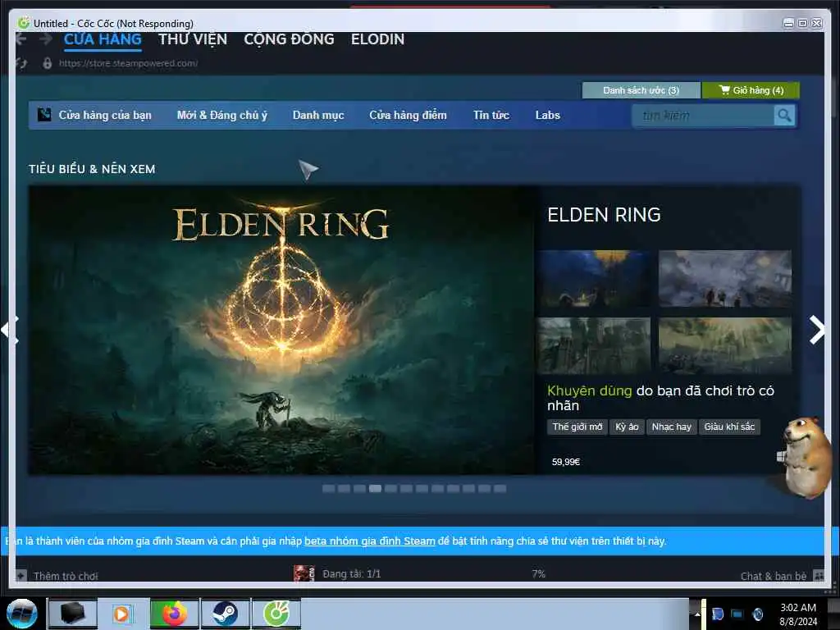The image size is (840, 630).
Task: Click the Elden Ring main banner image
Action: (x=282, y=330)
